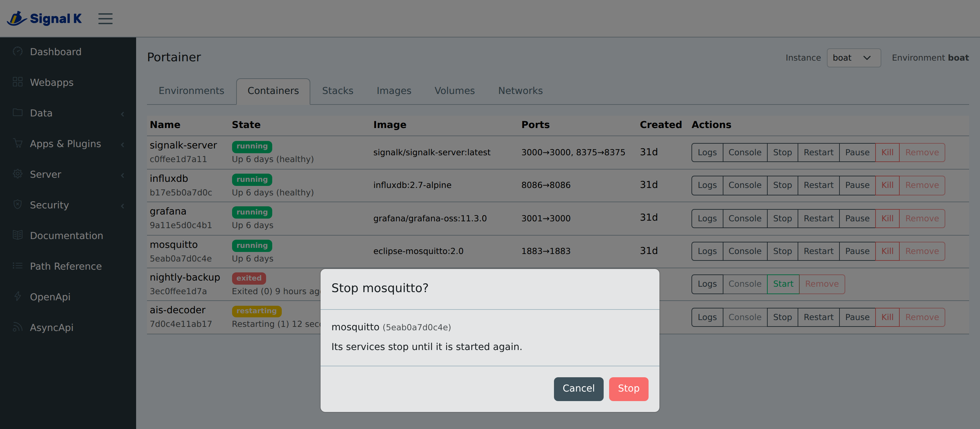Click the Path Reference list icon

point(17,266)
